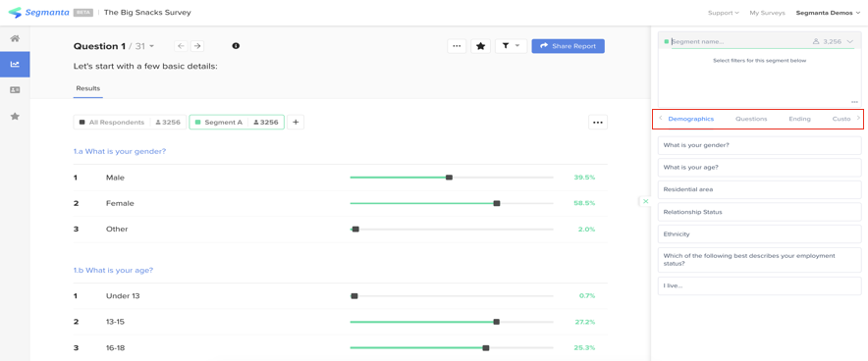868x361 pixels.
Task: Click the Share Report button
Action: click(x=568, y=46)
